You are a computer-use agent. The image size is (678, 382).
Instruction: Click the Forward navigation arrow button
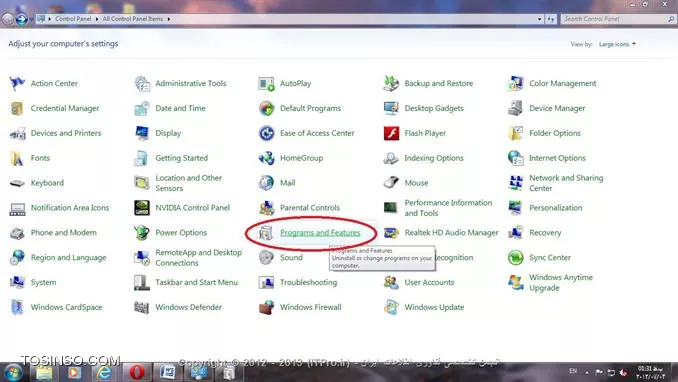coord(21,19)
